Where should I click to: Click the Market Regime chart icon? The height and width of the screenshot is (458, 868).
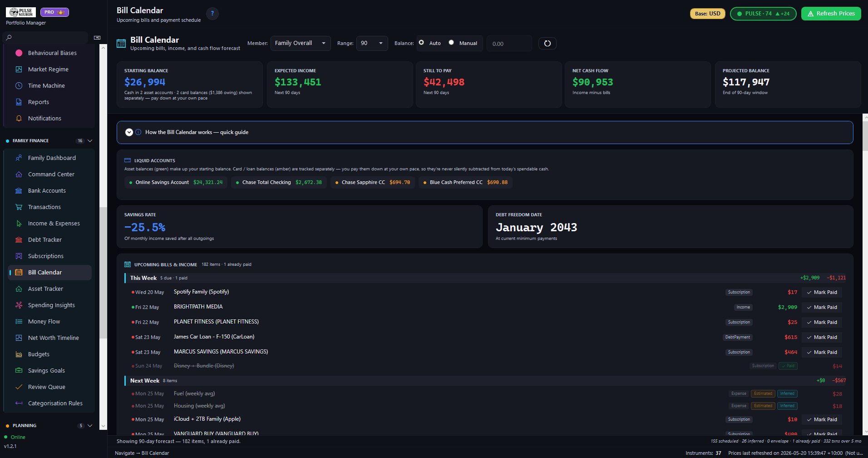point(19,69)
